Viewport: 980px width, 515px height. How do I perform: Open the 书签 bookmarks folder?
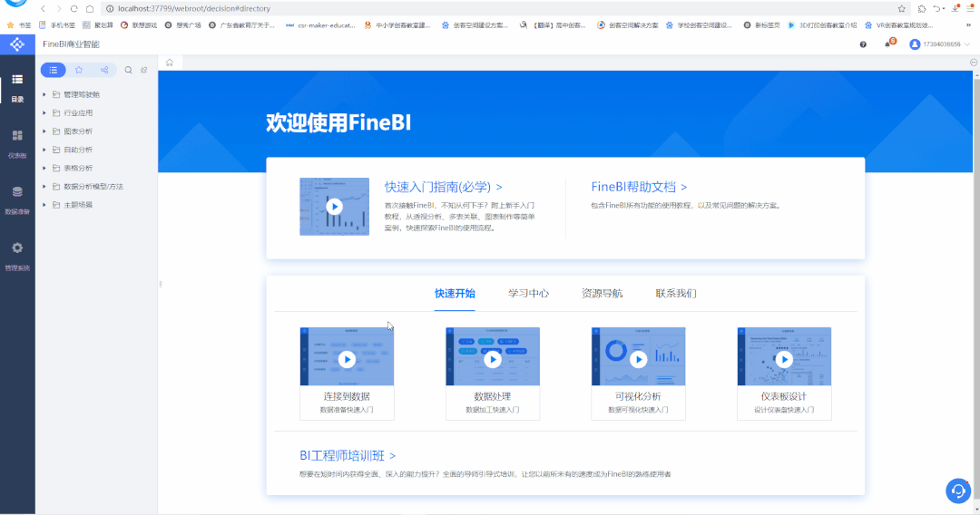pos(19,25)
